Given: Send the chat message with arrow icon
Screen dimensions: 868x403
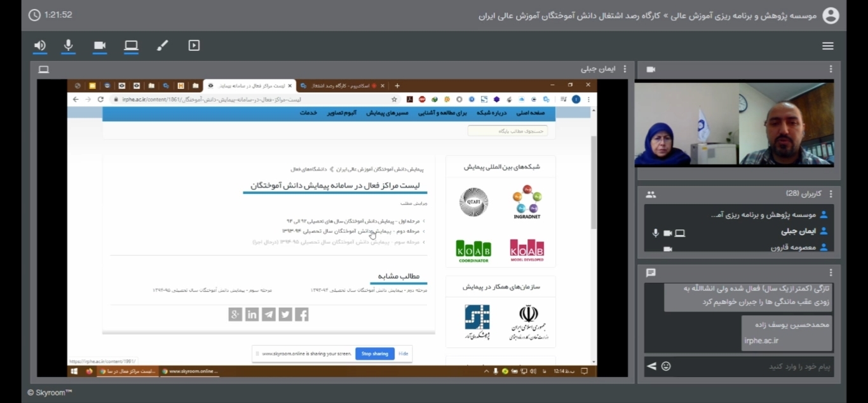Looking at the screenshot, I should 651,366.
